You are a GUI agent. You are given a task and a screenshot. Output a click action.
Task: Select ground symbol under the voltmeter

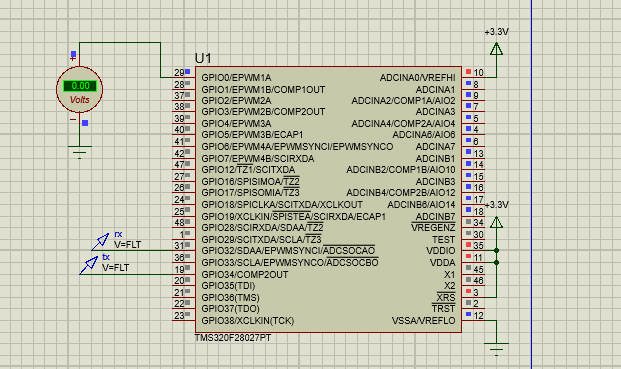(80, 152)
